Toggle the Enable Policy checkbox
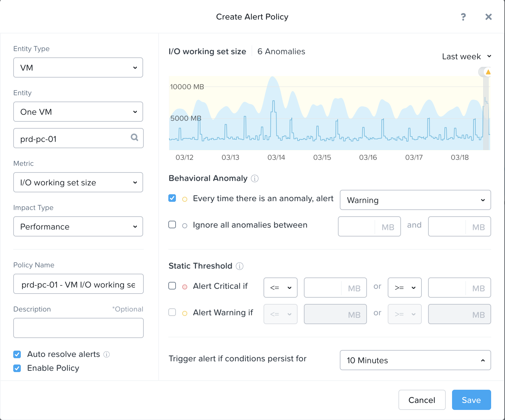The image size is (505, 420). [17, 368]
